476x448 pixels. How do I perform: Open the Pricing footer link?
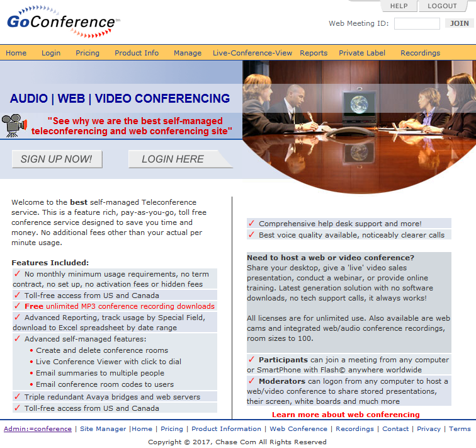pyautogui.click(x=172, y=429)
